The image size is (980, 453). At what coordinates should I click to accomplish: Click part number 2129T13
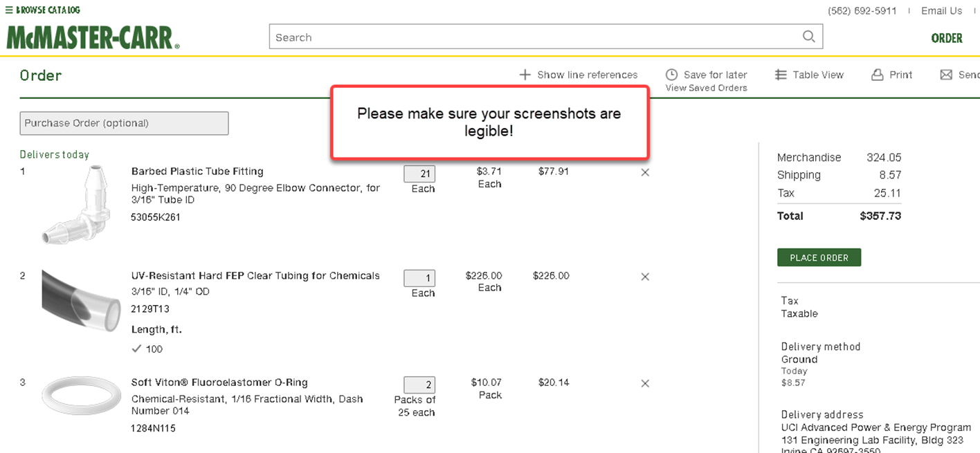pos(150,309)
